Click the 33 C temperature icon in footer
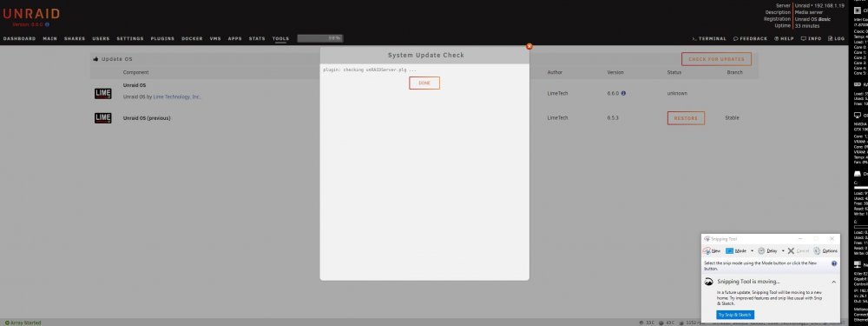Viewport: 868px width, 326px height. point(641,323)
